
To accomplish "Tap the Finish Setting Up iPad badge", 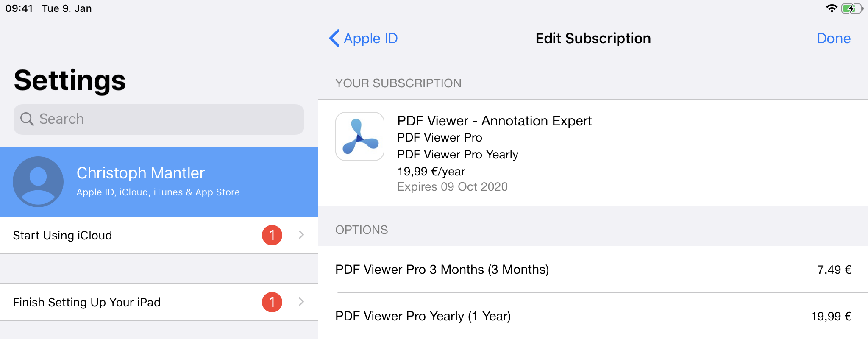I will coord(272,302).
